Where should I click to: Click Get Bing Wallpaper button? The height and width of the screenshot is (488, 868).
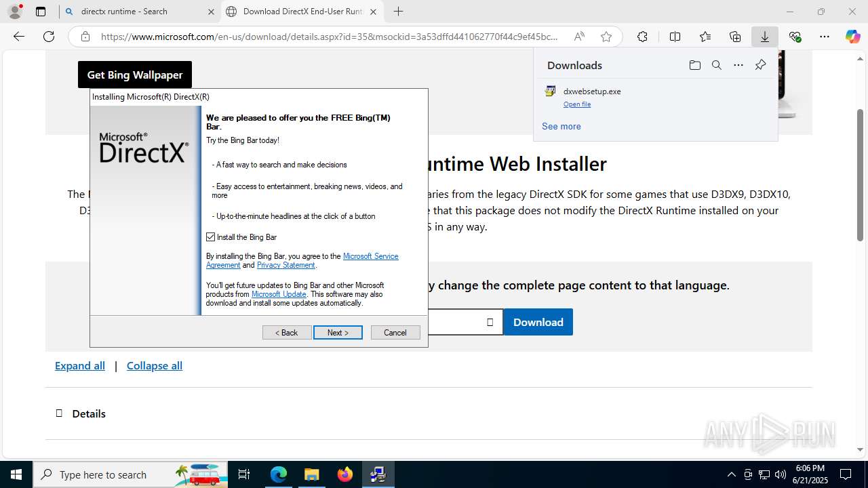135,75
